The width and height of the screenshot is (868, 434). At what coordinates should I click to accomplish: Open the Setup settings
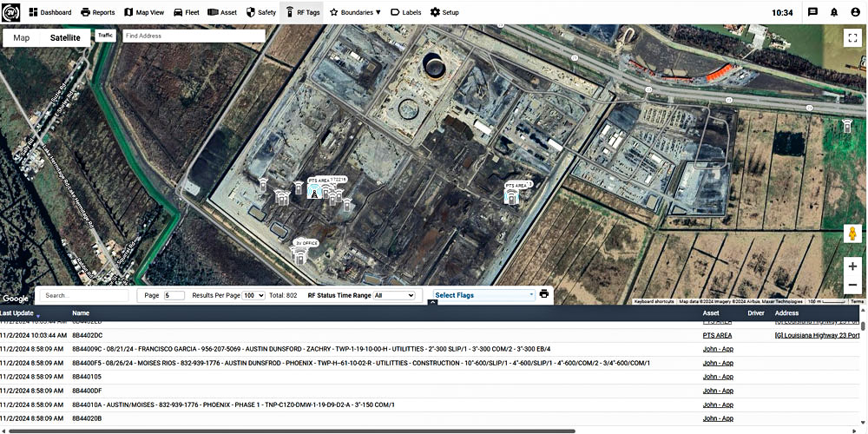click(x=444, y=12)
